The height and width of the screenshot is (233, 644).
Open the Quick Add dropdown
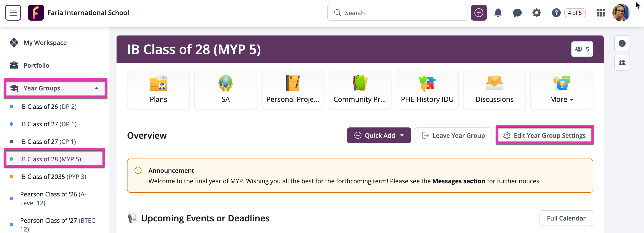[x=379, y=136]
